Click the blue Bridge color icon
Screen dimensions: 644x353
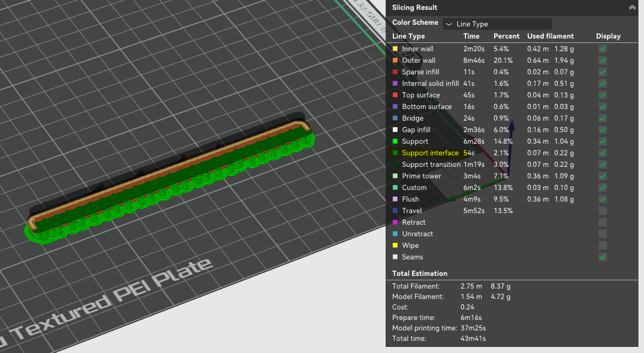pos(395,118)
